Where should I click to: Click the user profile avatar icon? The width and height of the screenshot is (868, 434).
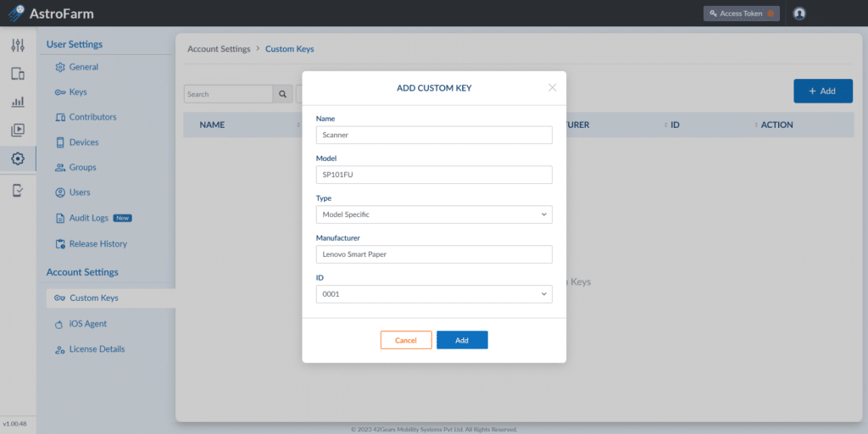(798, 14)
